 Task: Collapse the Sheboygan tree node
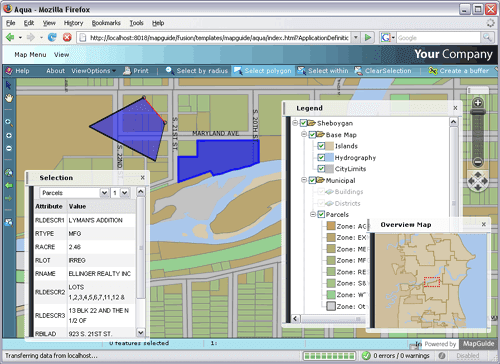(x=295, y=123)
